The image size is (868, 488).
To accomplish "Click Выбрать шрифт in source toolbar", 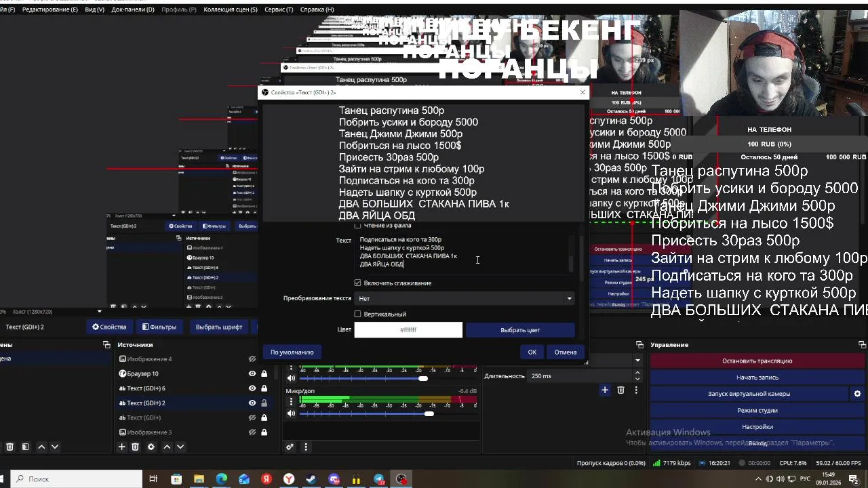I will [x=218, y=327].
